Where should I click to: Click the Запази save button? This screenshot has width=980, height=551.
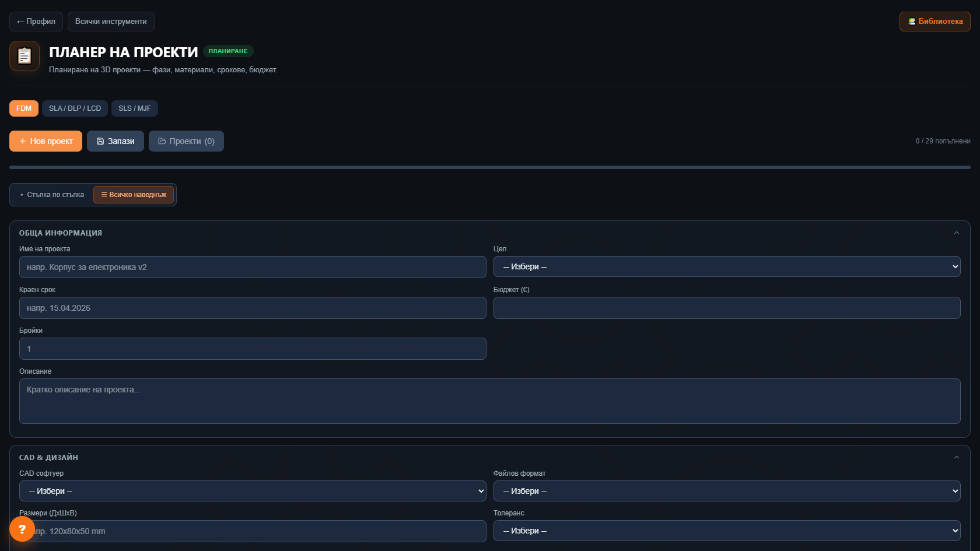[x=116, y=141]
